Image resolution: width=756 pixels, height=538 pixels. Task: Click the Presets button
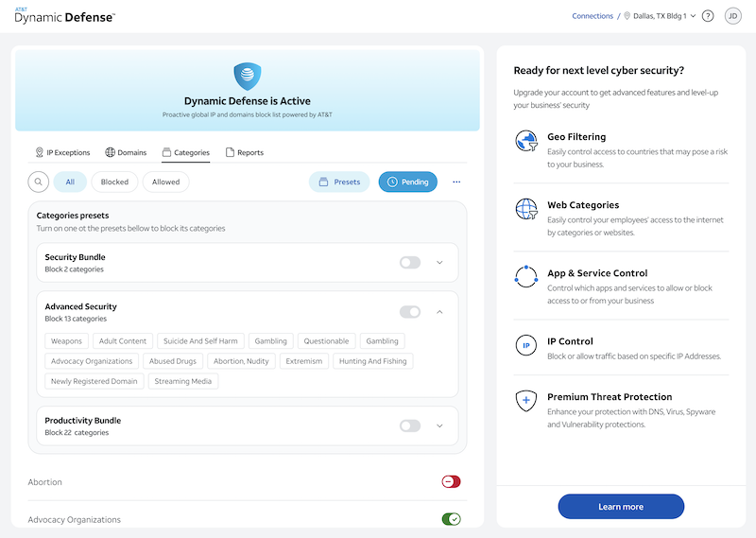339,182
